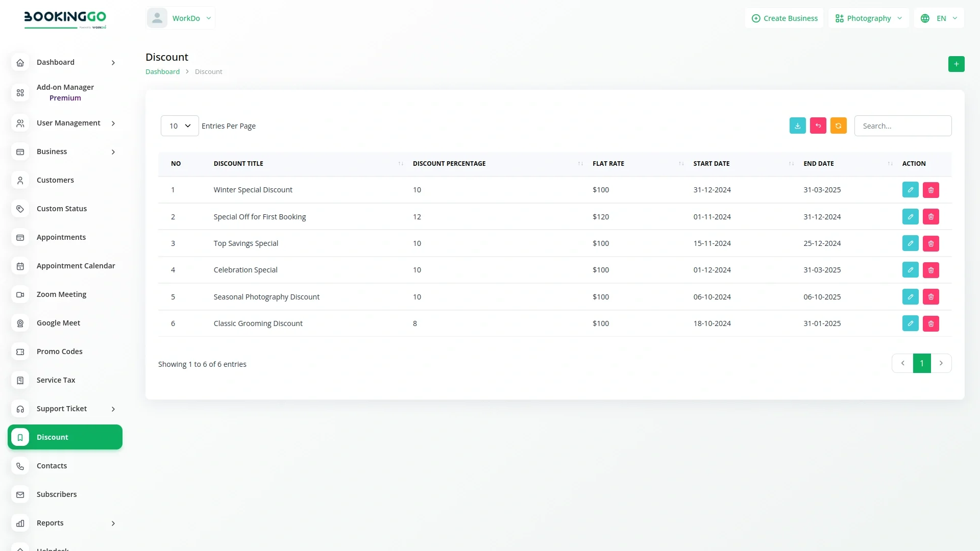
Task: Open the EN language selector
Action: click(939, 18)
